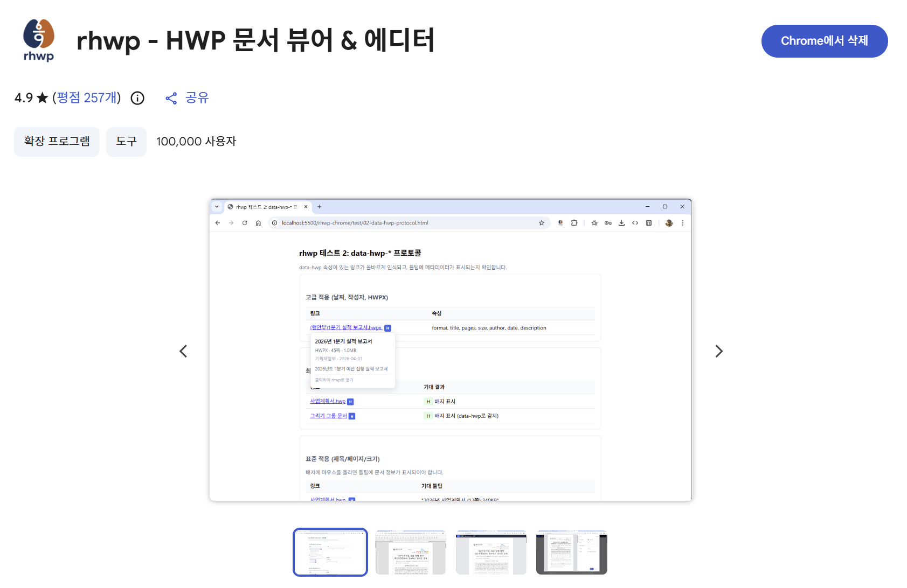Click the tooltip description '2026년도 1분기 예산 집행 실적 보고서'
Viewport: 907px width, 588px height.
coord(351,369)
